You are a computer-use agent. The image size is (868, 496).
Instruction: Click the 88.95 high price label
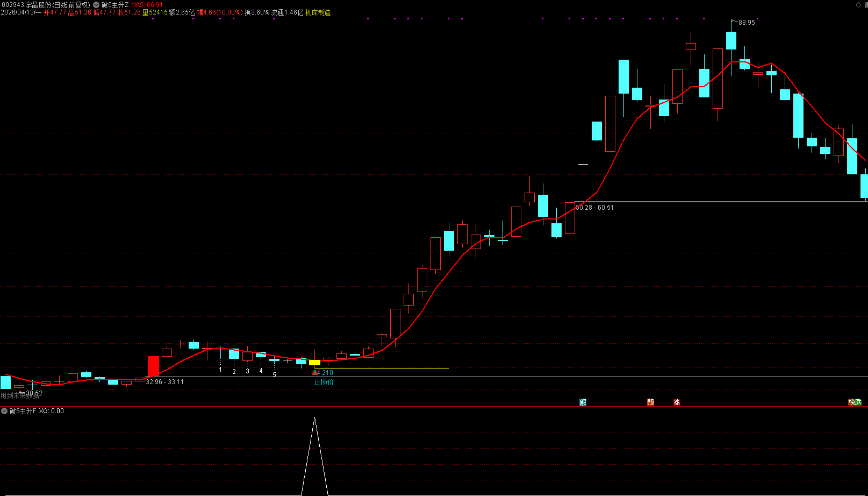click(x=747, y=23)
